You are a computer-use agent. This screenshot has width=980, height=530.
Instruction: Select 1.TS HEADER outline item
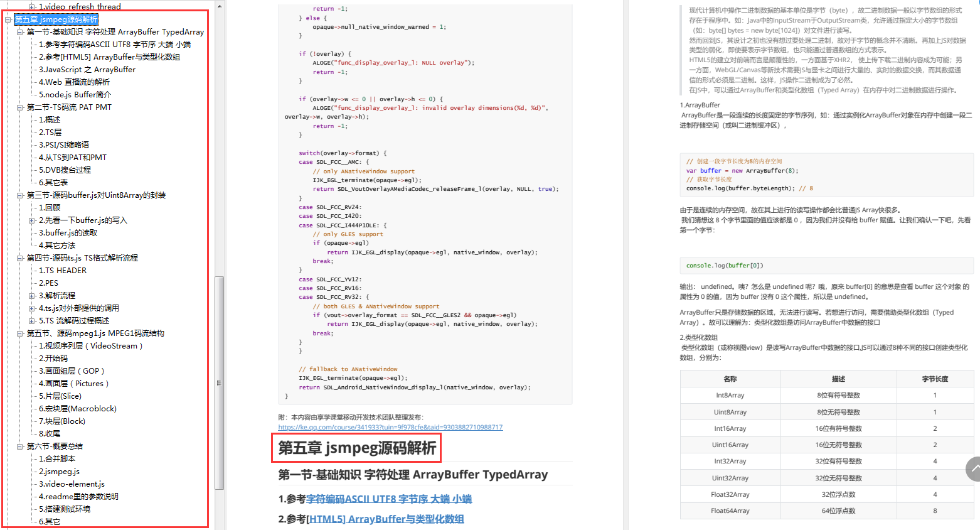63,271
